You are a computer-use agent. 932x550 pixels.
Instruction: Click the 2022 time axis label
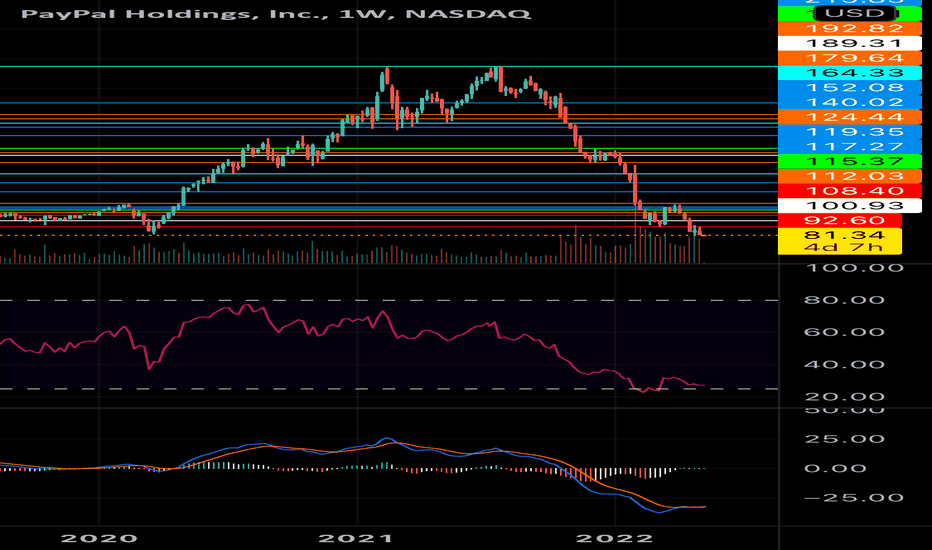[x=615, y=539]
